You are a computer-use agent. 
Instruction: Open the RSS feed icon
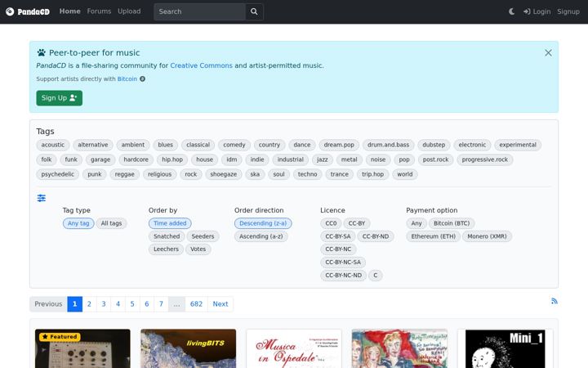(x=555, y=301)
